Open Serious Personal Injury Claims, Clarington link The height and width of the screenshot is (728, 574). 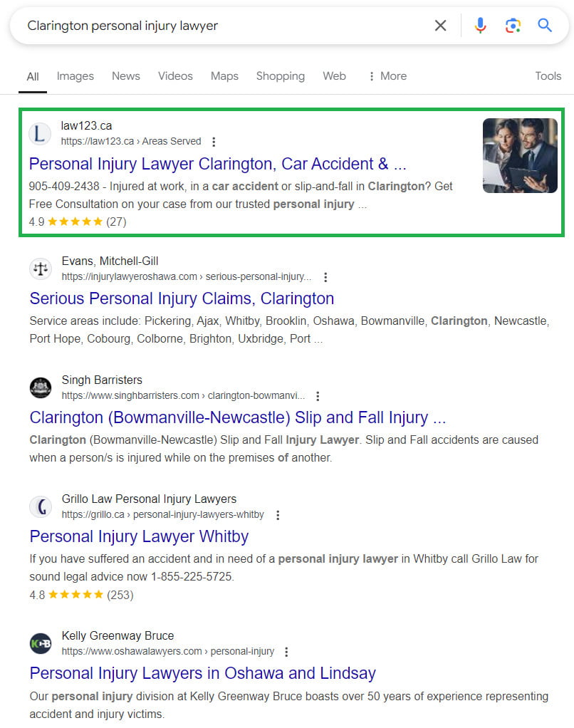click(x=182, y=298)
